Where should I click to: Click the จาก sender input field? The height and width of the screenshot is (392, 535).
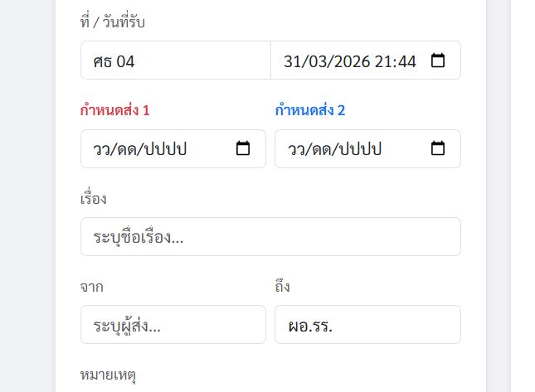click(x=173, y=325)
